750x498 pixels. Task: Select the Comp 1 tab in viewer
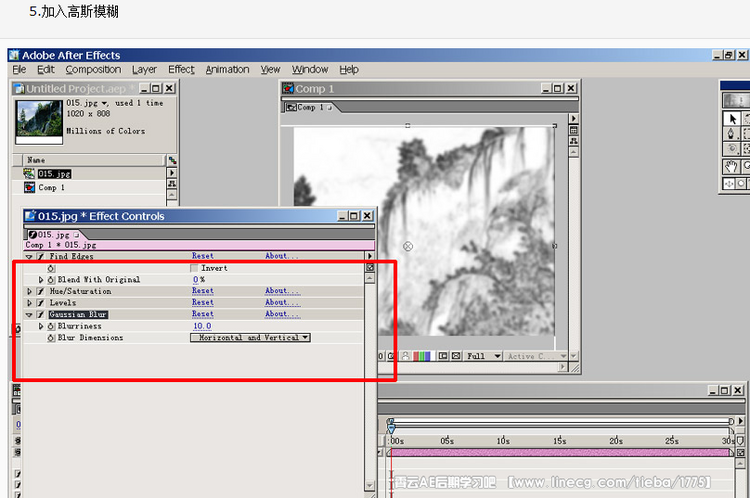pos(309,107)
